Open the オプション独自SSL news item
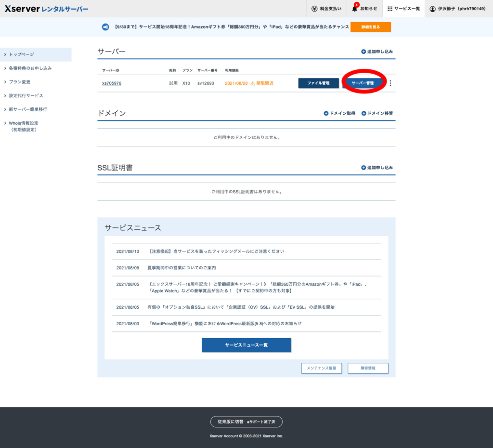Viewport: 493px width, 448px height. coord(241,307)
